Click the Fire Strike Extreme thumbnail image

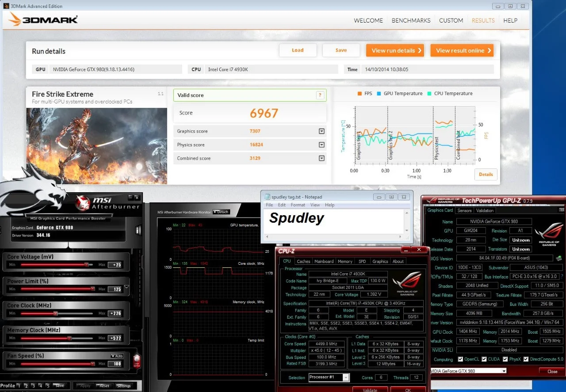click(x=96, y=146)
